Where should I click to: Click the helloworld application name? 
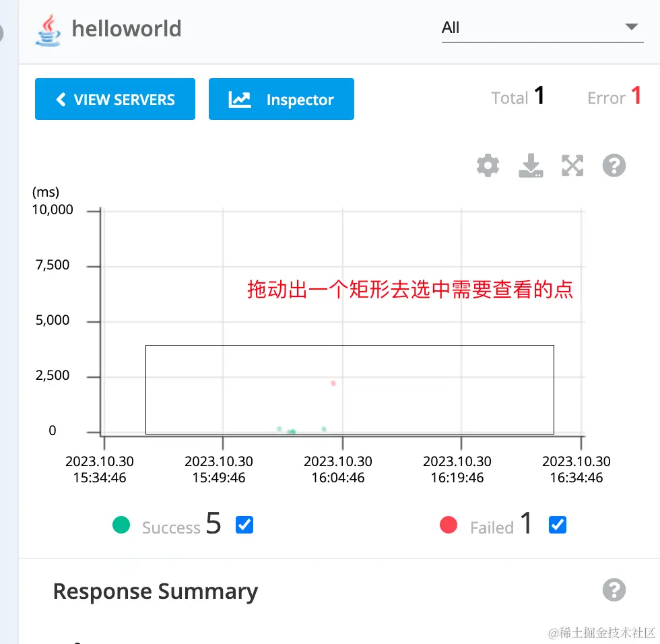pos(127,28)
